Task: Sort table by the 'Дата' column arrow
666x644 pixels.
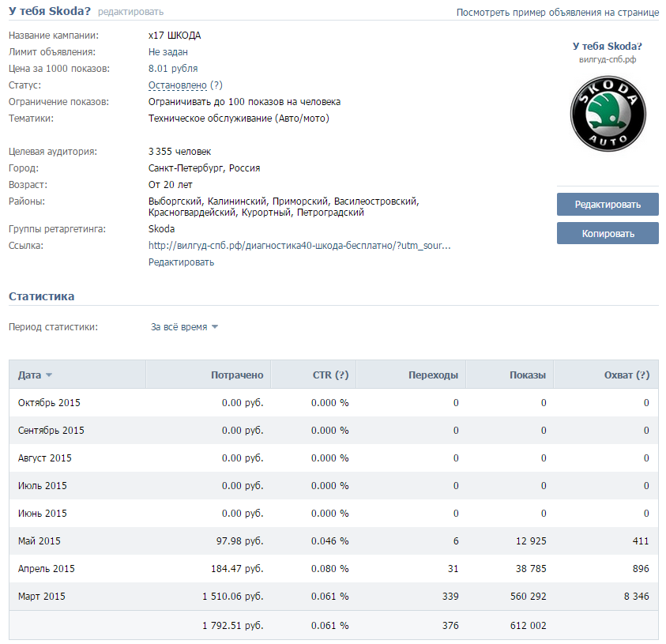Action: [x=49, y=375]
